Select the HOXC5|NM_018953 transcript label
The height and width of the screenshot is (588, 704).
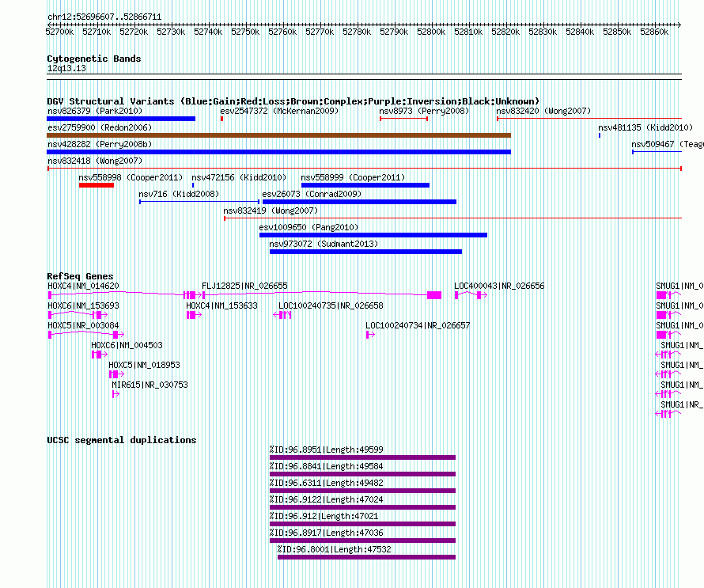pyautogui.click(x=144, y=365)
